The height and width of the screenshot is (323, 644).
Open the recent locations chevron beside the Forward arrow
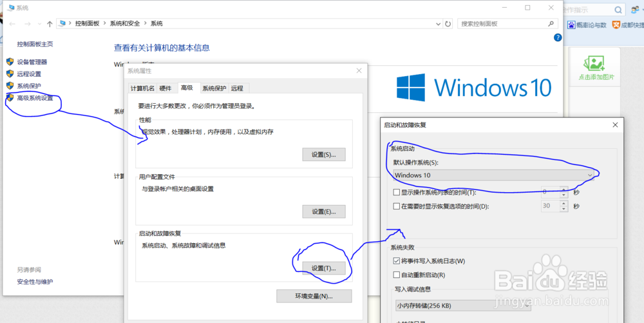pyautogui.click(x=39, y=24)
